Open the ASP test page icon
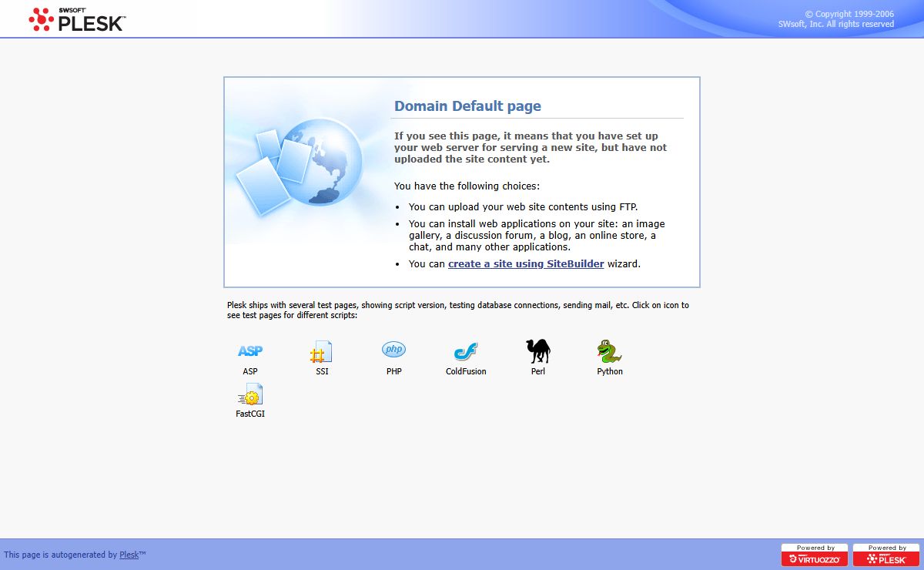924x570 pixels. tap(250, 351)
